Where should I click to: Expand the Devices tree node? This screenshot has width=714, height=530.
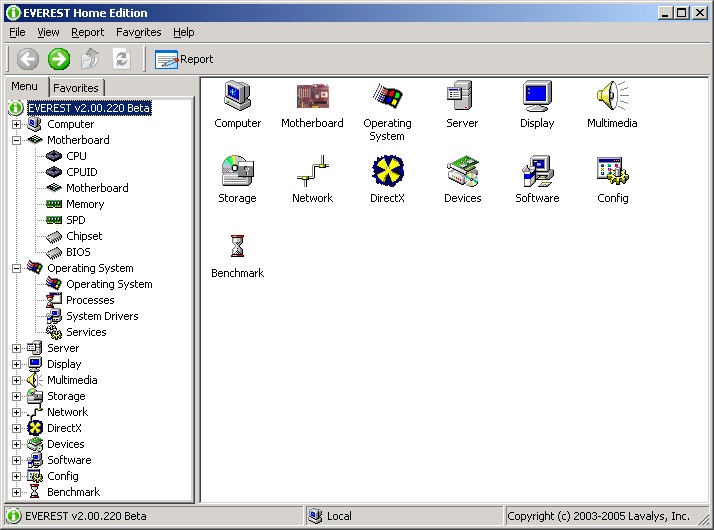16,444
